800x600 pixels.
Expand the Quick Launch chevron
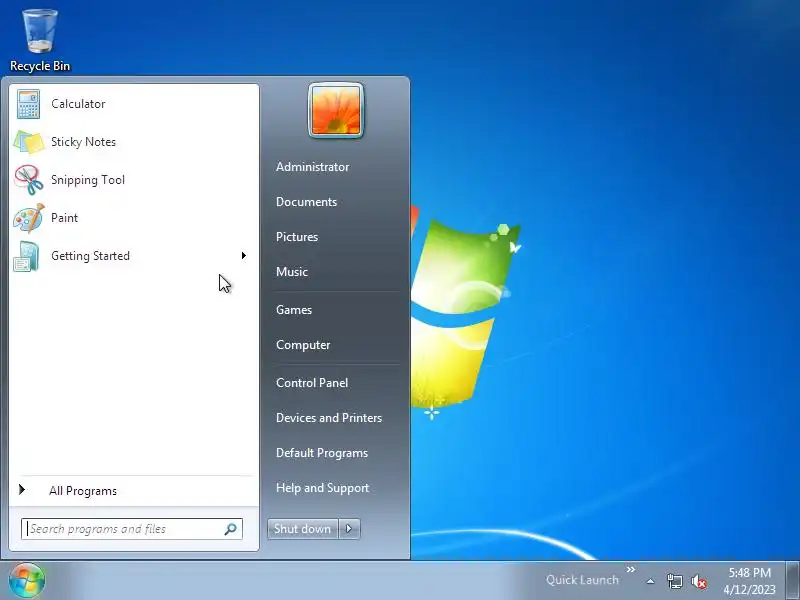(x=631, y=569)
